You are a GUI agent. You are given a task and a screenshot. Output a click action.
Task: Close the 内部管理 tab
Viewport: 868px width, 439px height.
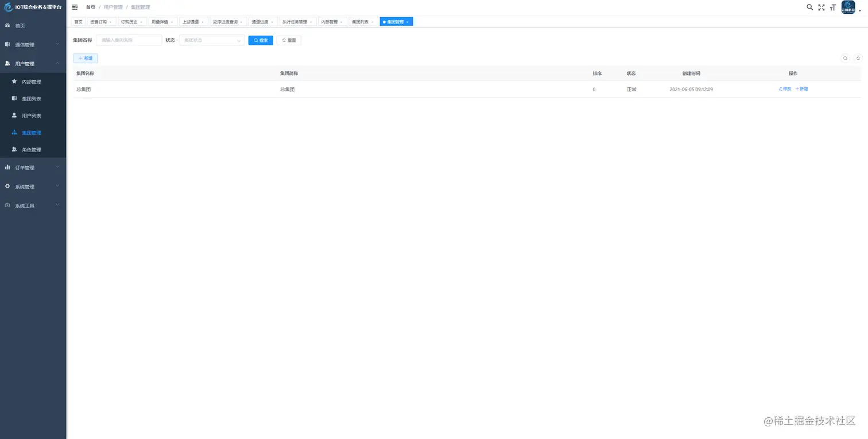click(x=342, y=22)
